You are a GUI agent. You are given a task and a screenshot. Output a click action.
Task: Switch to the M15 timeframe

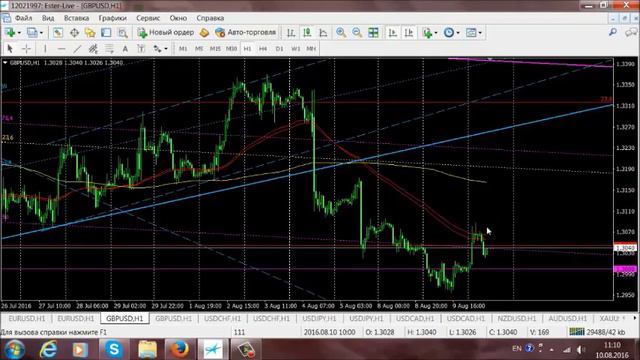pyautogui.click(x=215, y=49)
